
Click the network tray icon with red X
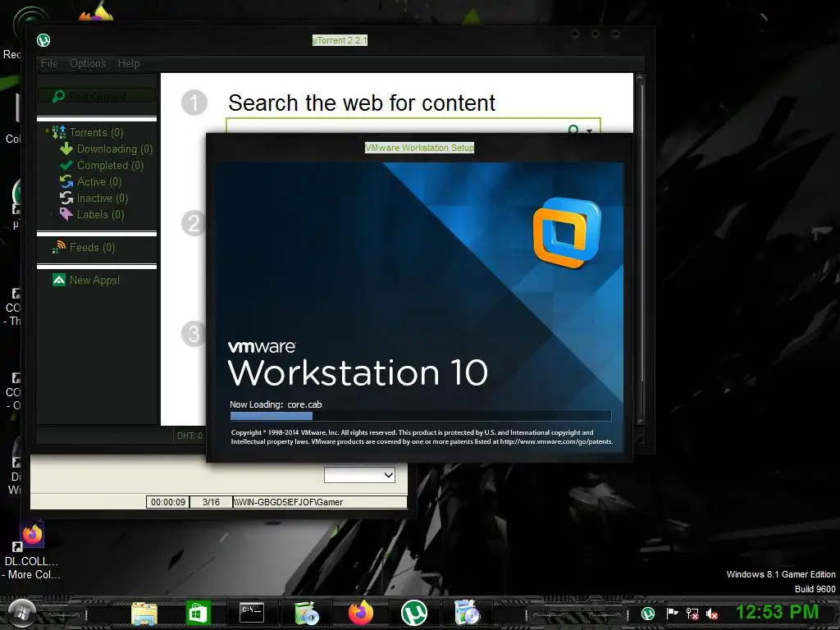coord(692,614)
